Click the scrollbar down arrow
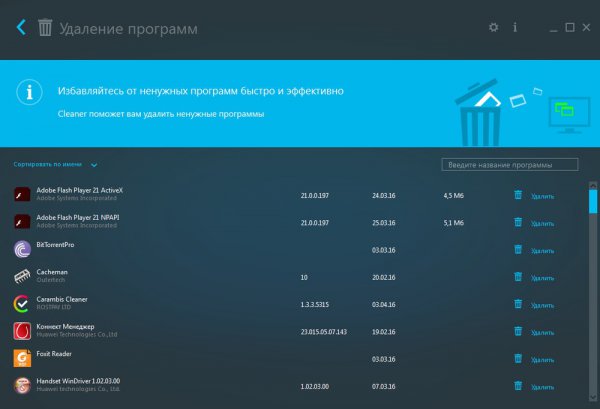Screen dimensions: 600x409 click(593, 397)
